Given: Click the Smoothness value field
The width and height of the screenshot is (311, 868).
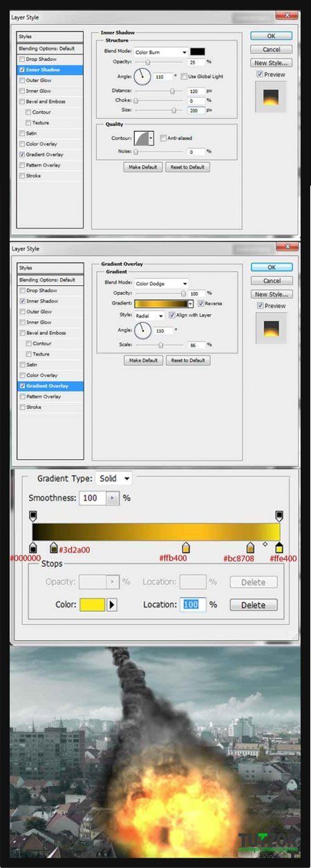Looking at the screenshot, I should [x=93, y=498].
